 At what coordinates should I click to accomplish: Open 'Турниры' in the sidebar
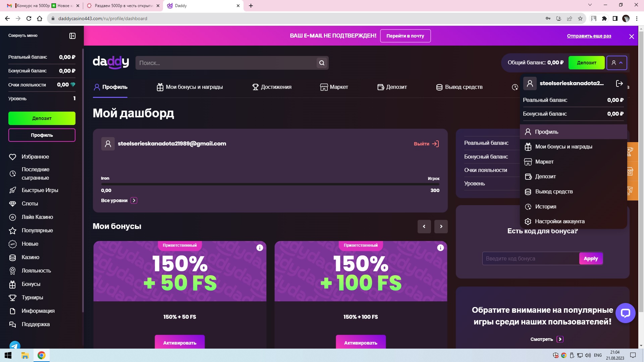click(26, 298)
